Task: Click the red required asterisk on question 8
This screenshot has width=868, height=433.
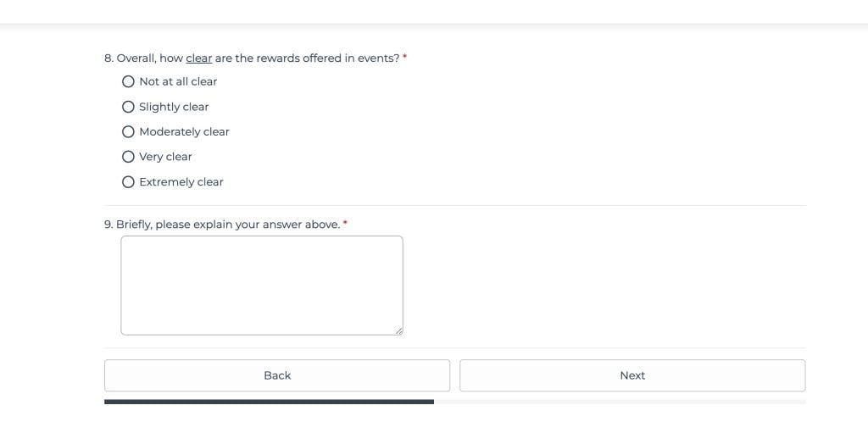Action: (x=404, y=58)
